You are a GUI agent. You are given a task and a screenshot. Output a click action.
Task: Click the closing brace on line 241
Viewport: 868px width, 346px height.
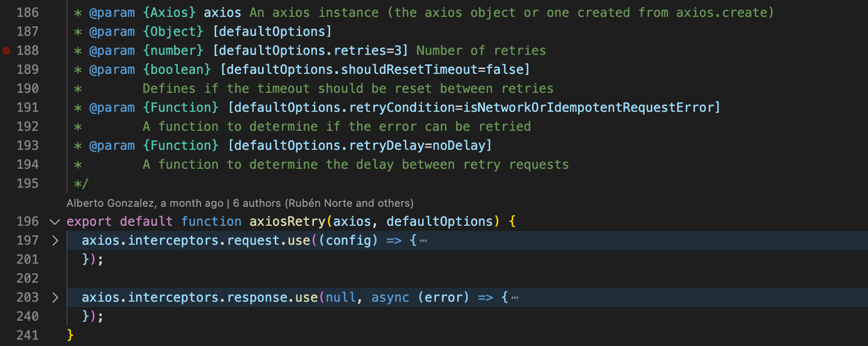[70, 335]
